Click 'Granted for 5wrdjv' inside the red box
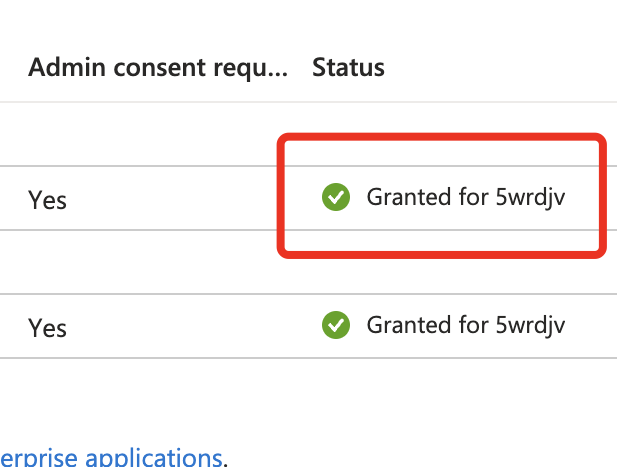617x467 pixels. coord(466,198)
